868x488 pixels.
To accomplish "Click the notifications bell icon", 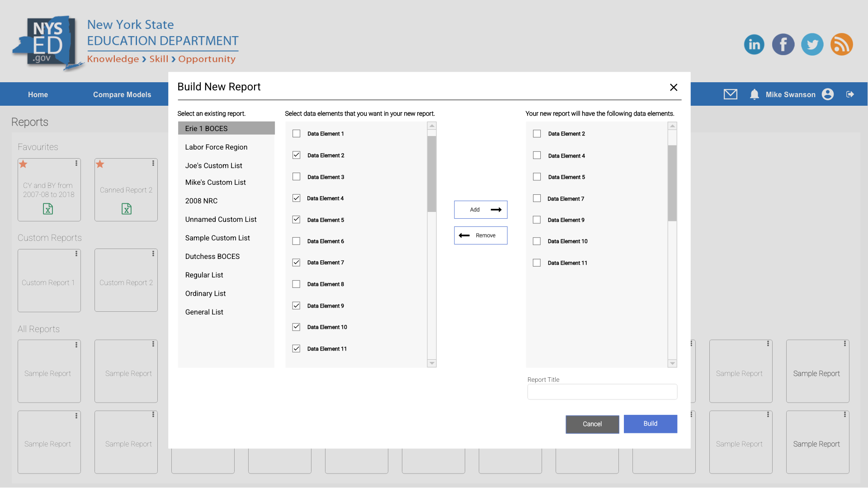I will click(754, 94).
